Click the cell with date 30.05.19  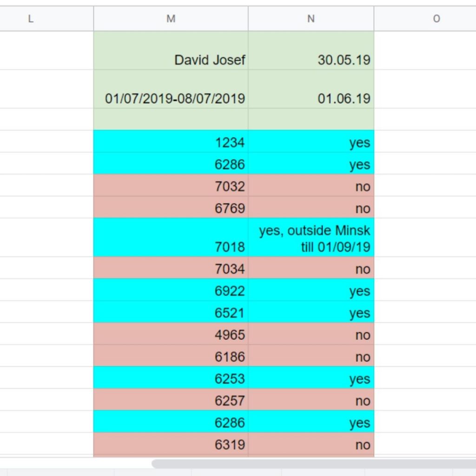point(311,51)
